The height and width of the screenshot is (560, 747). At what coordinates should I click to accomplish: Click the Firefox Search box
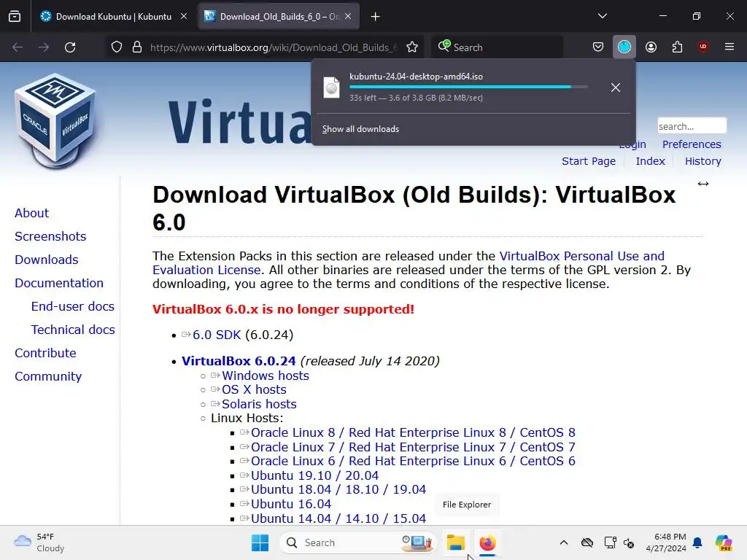[498, 47]
